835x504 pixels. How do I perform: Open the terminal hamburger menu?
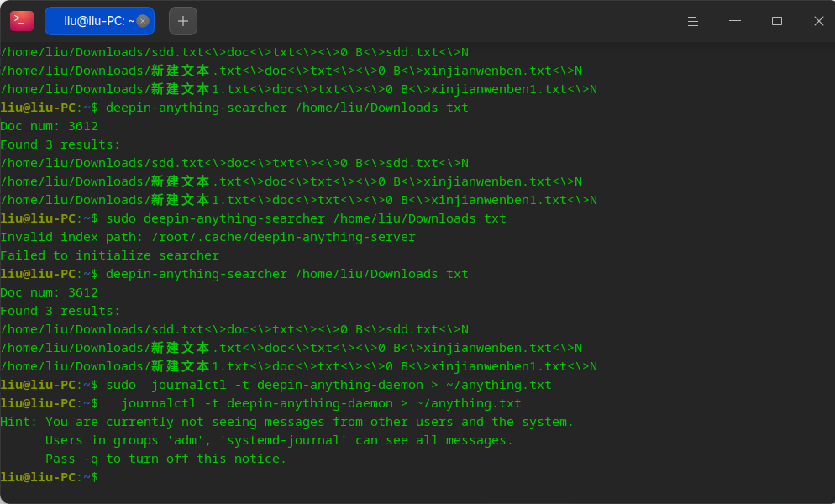coord(693,21)
